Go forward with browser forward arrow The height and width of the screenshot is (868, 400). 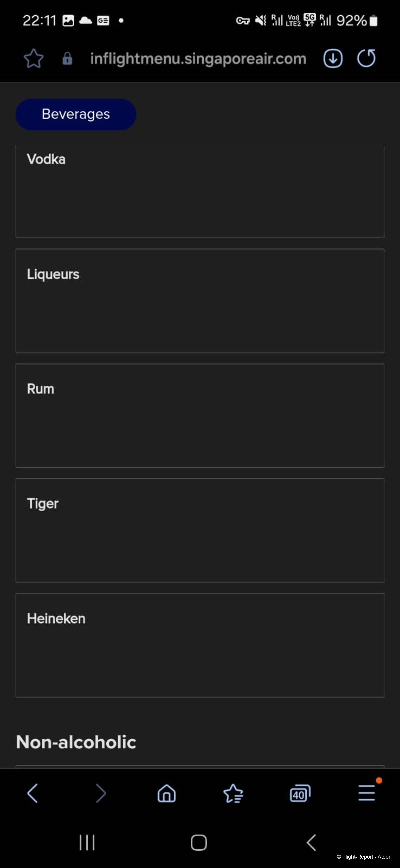100,793
